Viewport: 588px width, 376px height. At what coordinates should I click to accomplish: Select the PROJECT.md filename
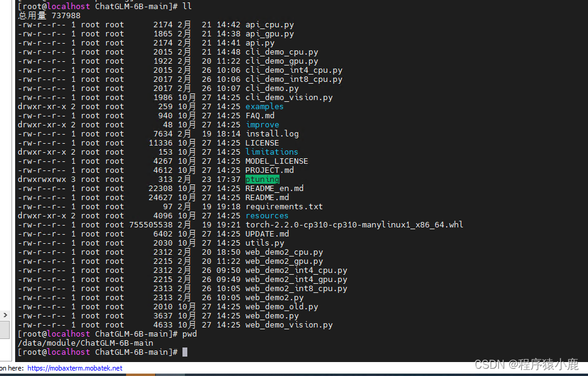click(270, 170)
